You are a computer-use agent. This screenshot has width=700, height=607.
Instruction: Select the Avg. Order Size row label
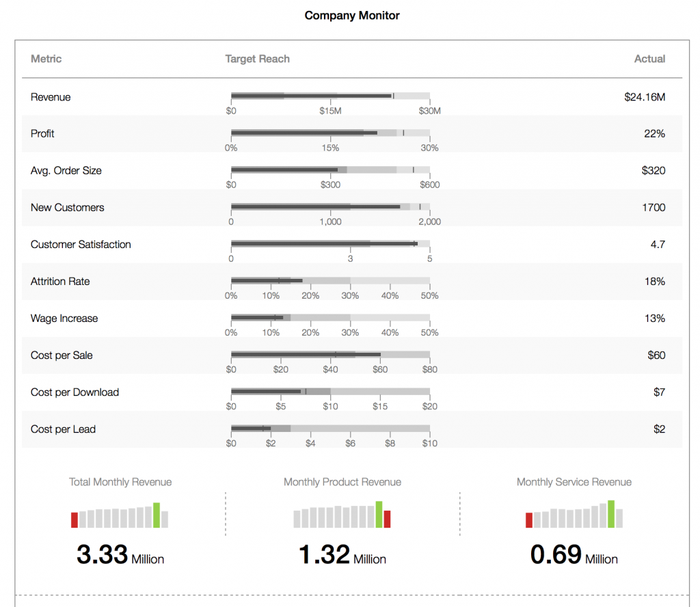tap(66, 170)
